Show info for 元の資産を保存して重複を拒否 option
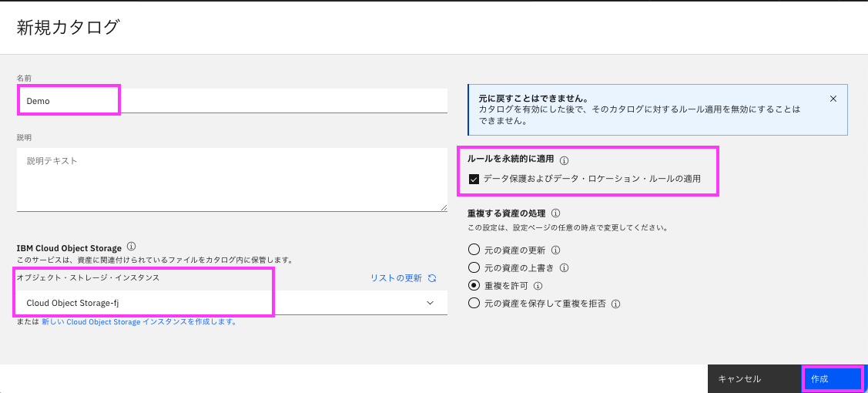The height and width of the screenshot is (393, 868). (x=615, y=304)
